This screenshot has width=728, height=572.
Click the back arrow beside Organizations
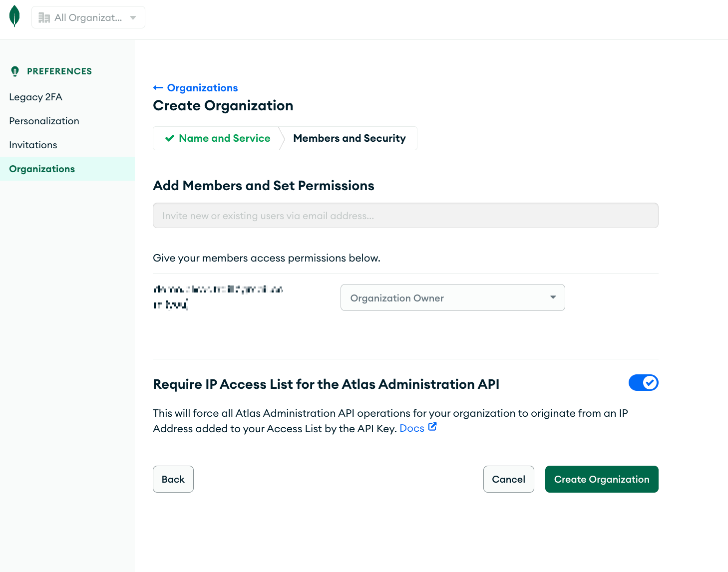pos(158,88)
